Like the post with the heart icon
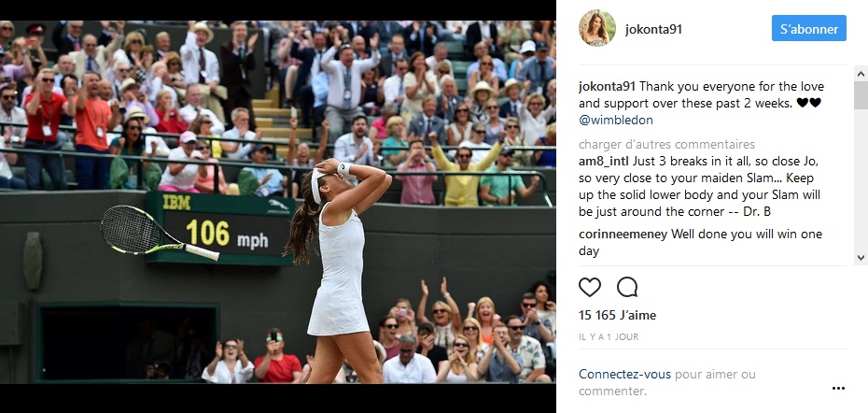 click(590, 287)
